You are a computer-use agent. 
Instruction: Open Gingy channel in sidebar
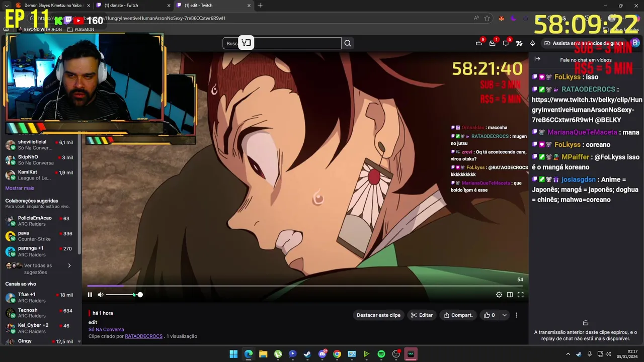39,341
